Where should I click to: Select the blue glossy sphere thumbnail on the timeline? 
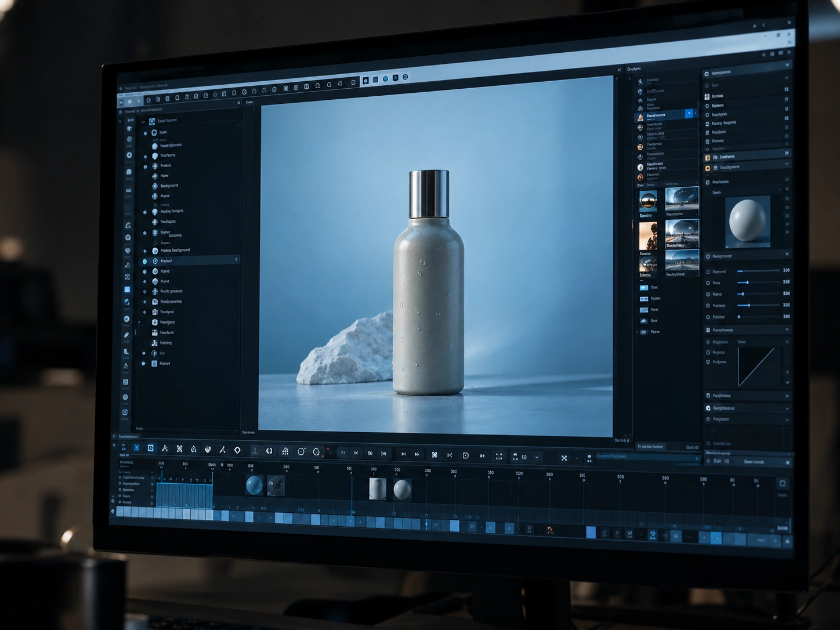(254, 485)
